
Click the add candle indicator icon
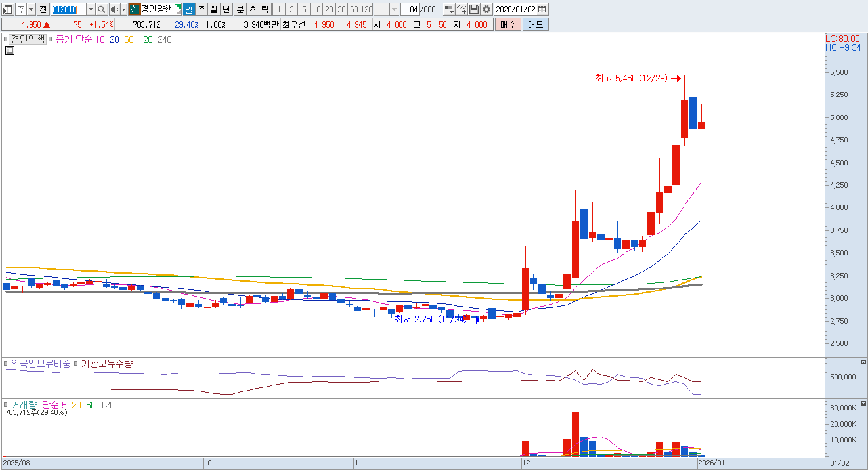pos(449,9)
